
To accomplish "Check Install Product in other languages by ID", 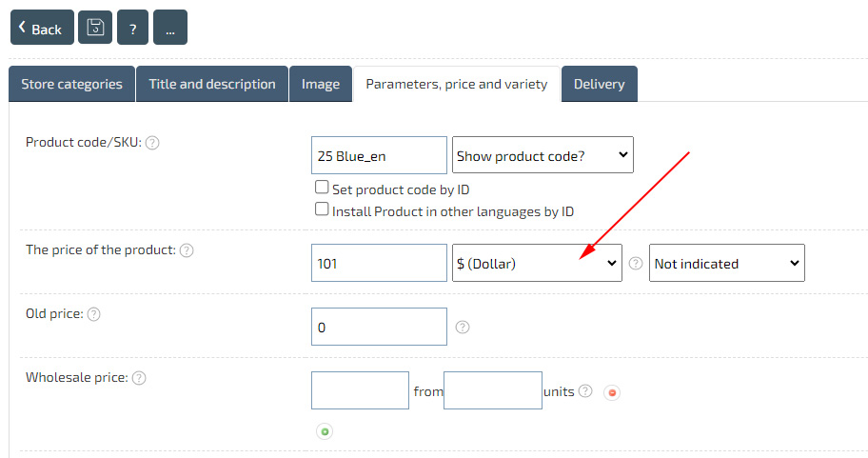I will [322, 210].
